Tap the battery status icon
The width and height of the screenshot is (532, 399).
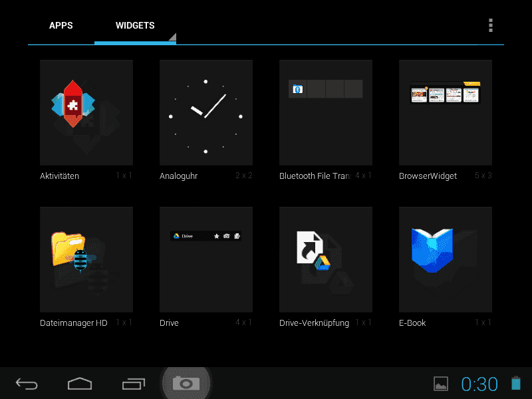pos(516,384)
